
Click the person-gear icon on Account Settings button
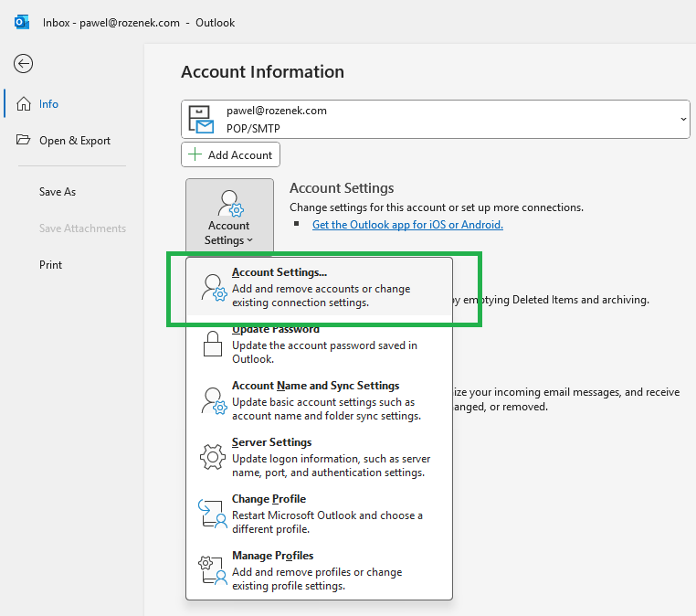tap(231, 203)
